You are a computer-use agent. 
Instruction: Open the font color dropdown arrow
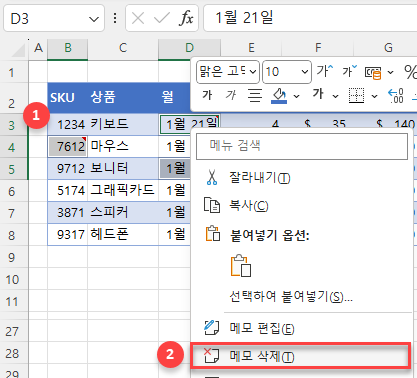[x=335, y=97]
